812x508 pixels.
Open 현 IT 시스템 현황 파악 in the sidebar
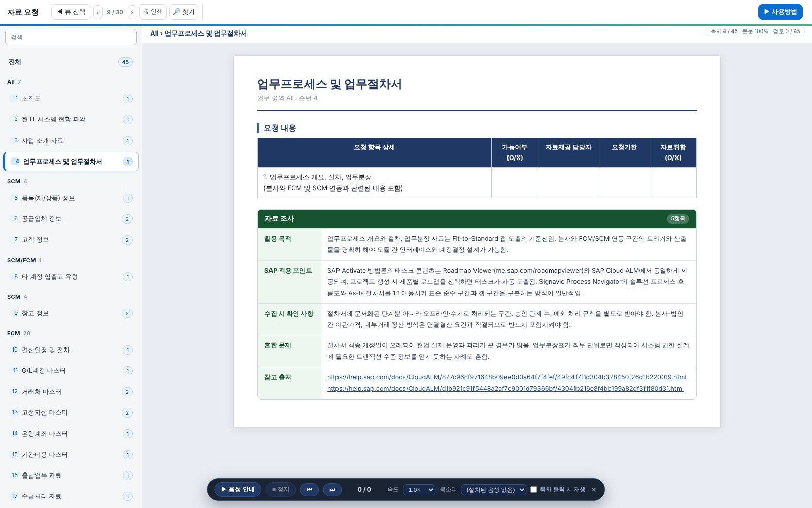click(71, 119)
